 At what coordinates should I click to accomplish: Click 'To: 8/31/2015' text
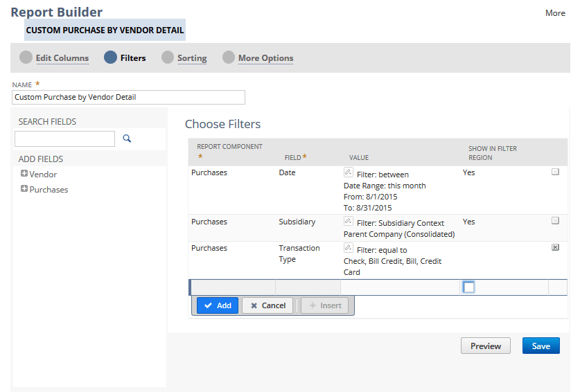[368, 208]
